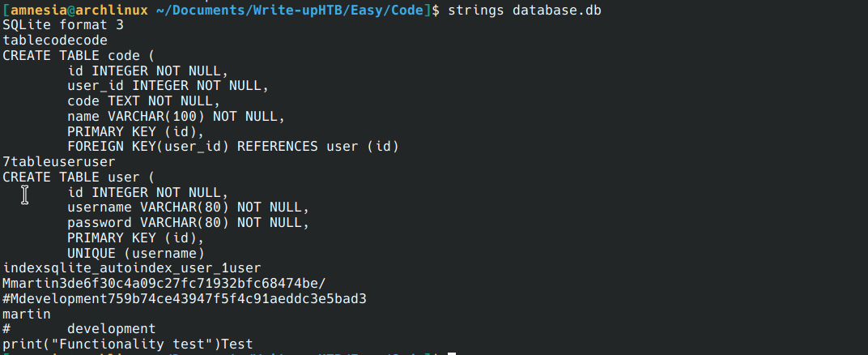The image size is (868, 355).
Task: Click the Mmartin3de6f30c... hash line
Action: click(164, 283)
